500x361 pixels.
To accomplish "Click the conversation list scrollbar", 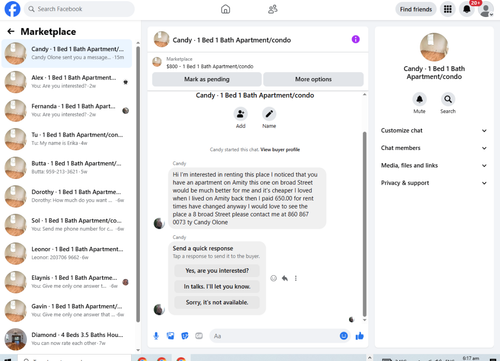I will (x=138, y=184).
